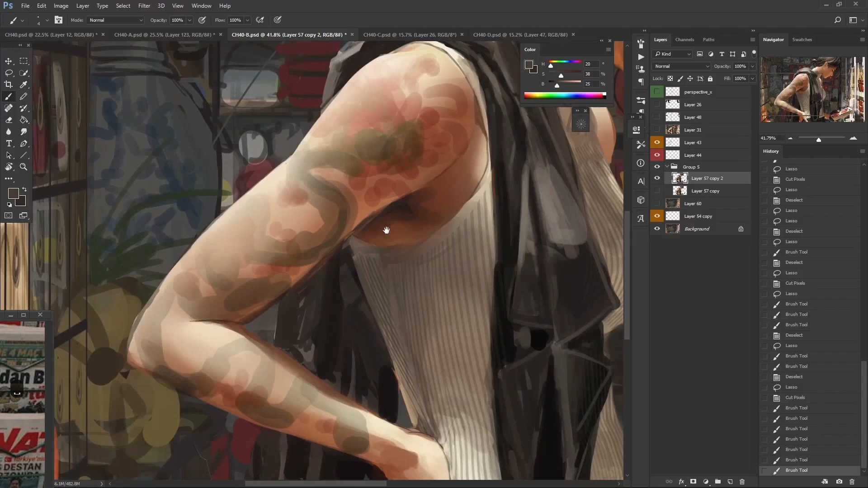Open layer Opacity dropdown arrow
Viewport: 868px width, 488px height.
pos(752,66)
